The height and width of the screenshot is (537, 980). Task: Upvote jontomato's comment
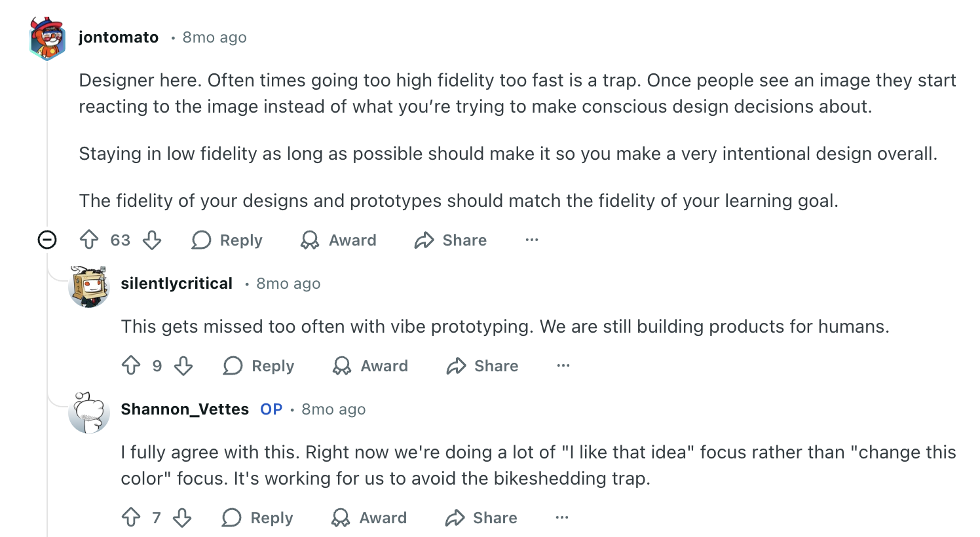coord(89,240)
